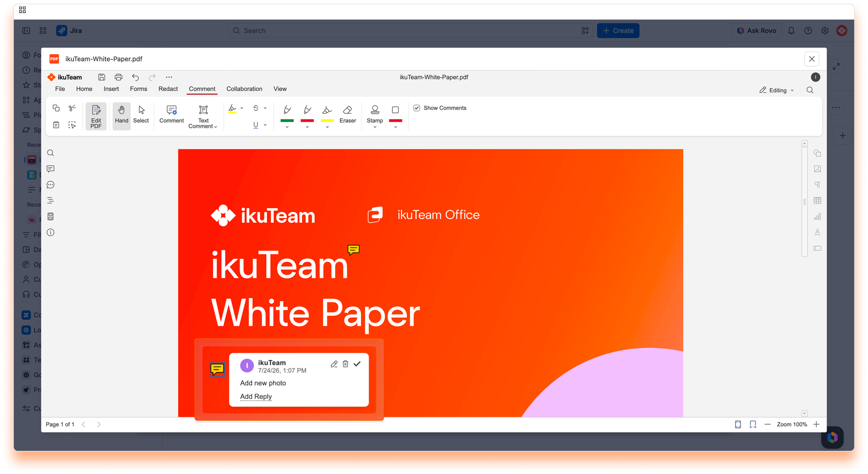Click the Comment tool in ribbon
Screen dimensions: 868x474
click(x=171, y=114)
